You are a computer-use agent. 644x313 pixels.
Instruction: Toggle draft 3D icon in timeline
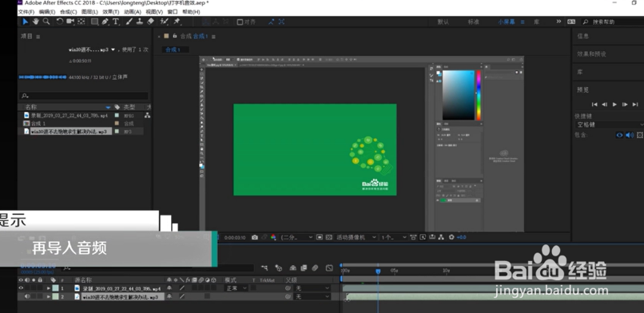pos(279,267)
